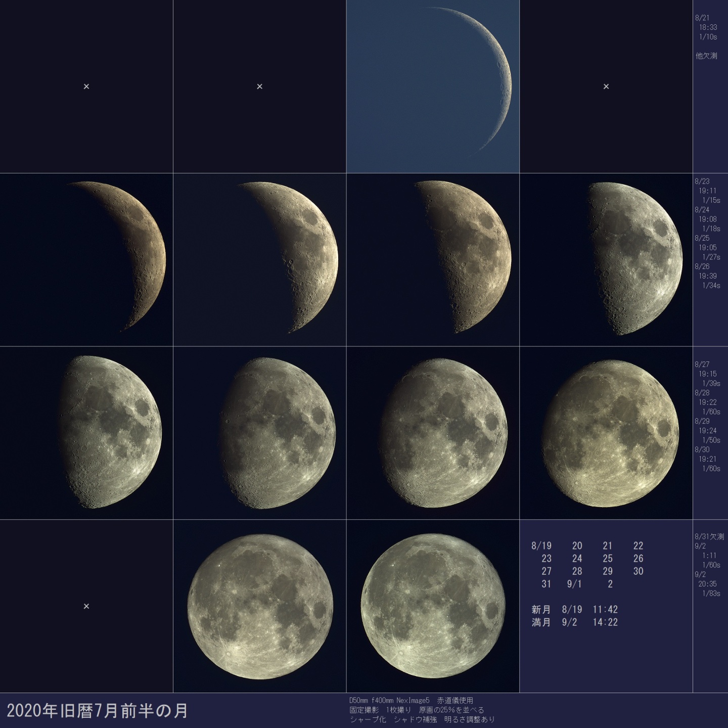Select the '1/39s' exposure value

point(711,384)
